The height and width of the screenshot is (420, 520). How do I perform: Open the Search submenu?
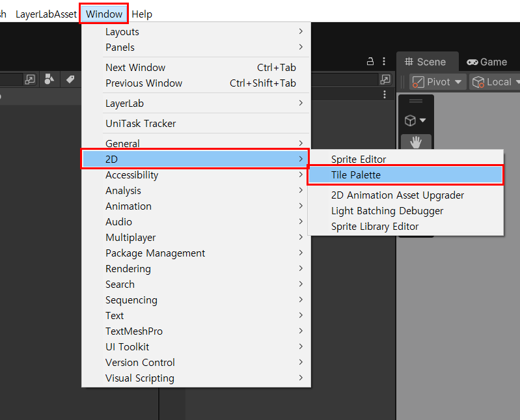pos(196,284)
